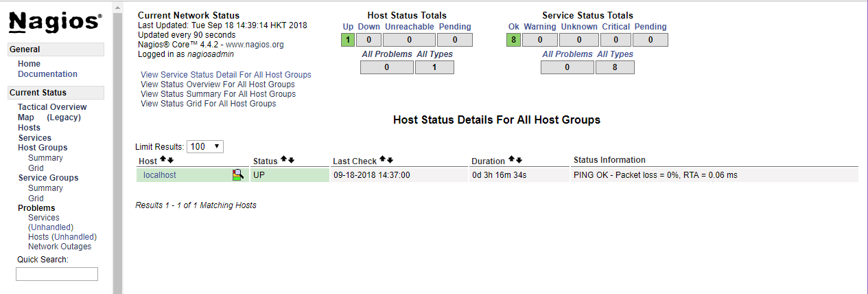This screenshot has height=294, width=868.
Task: Sort Status column descending arrow
Action: 291,160
